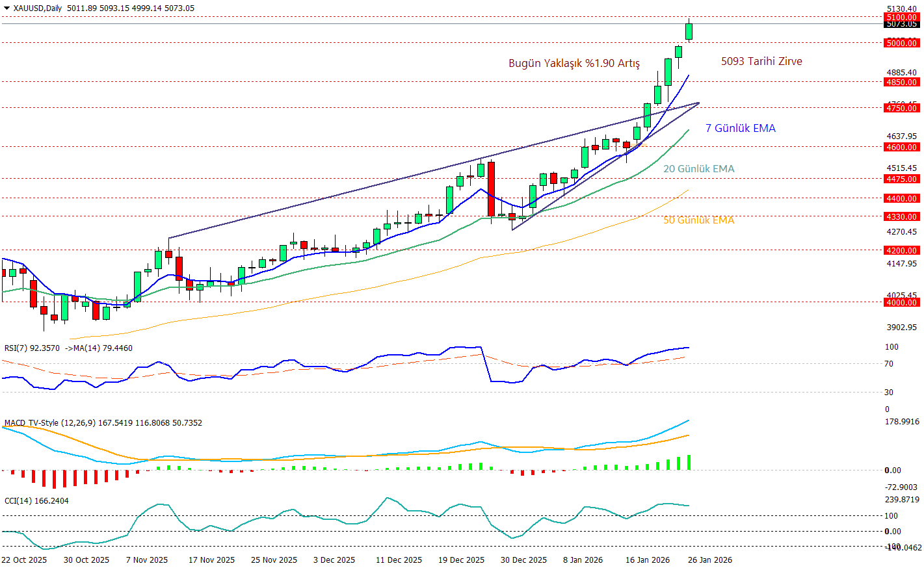The height and width of the screenshot is (568, 924).
Task: Click the triangle beside XAUUSD,Daily title
Action: (7, 8)
